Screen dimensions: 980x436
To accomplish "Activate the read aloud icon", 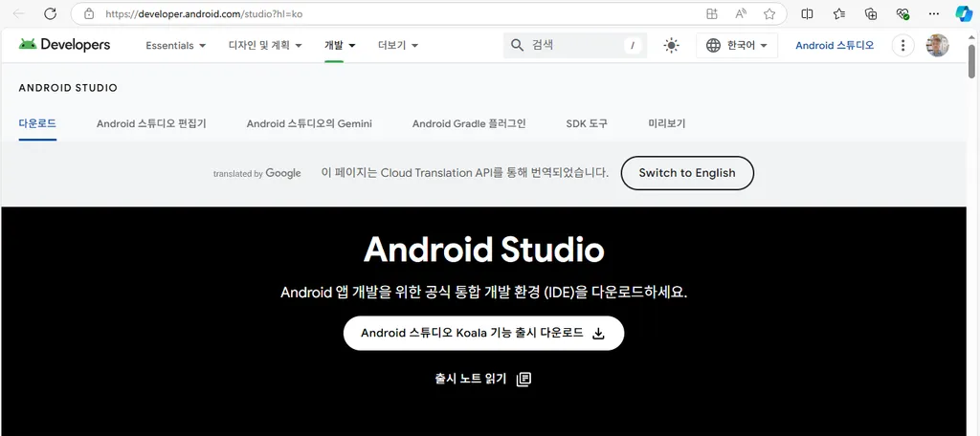I will point(741,13).
